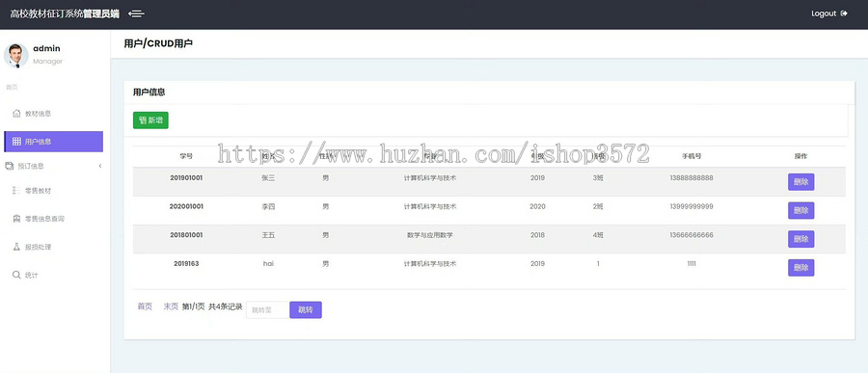Click student number 201901001
This screenshot has height=373, width=868.
point(186,178)
